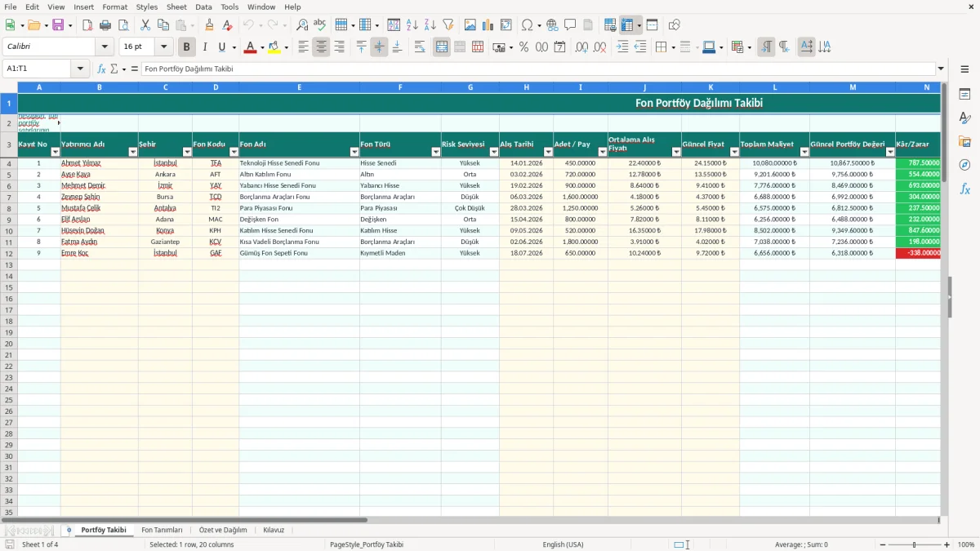Click the Format as Percent icon
Image resolution: width=980 pixels, height=551 pixels.
pos(523,47)
